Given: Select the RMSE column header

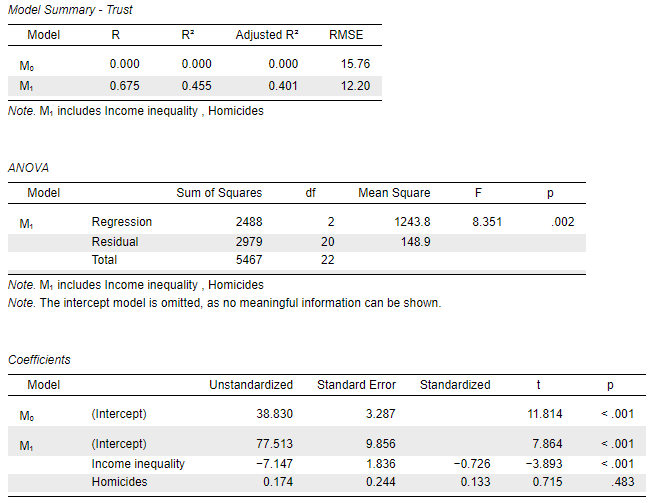Looking at the screenshot, I should click(x=347, y=35).
